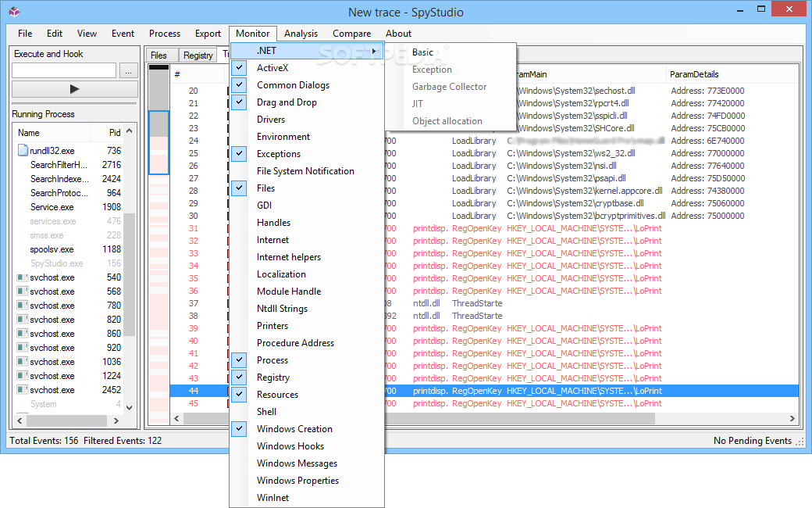
Task: Open the Analysis menu
Action: 301,33
